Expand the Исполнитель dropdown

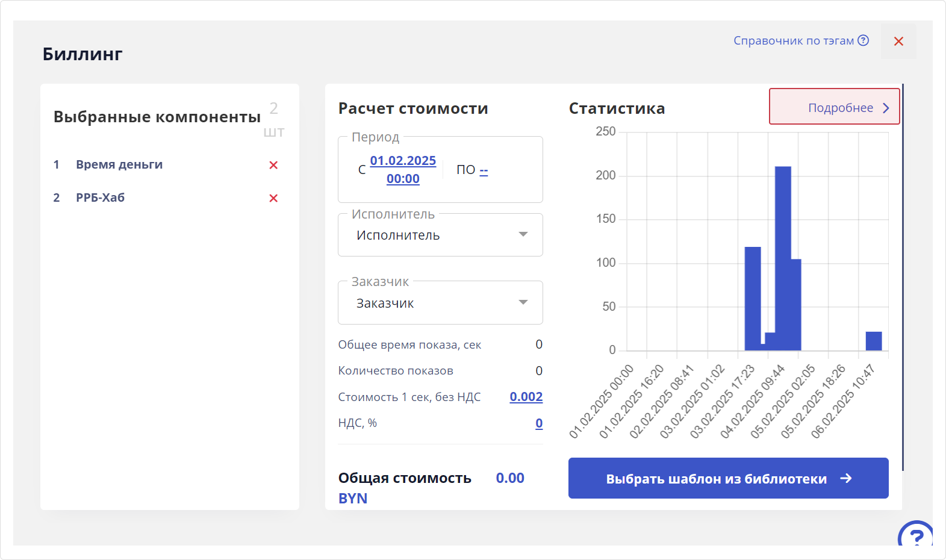pos(523,235)
